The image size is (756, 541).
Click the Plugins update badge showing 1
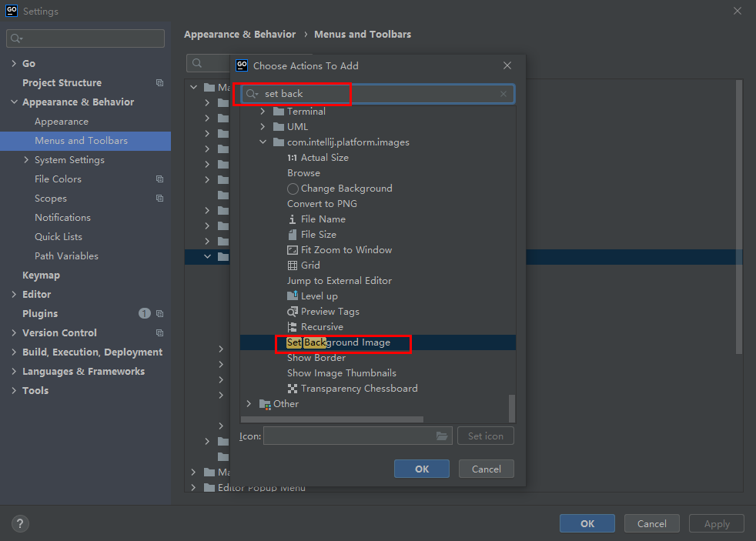145,314
